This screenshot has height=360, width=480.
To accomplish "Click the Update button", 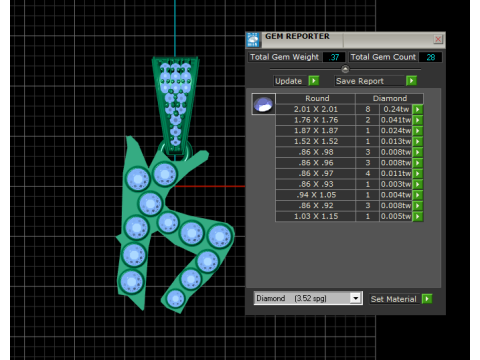I will click(289, 81).
